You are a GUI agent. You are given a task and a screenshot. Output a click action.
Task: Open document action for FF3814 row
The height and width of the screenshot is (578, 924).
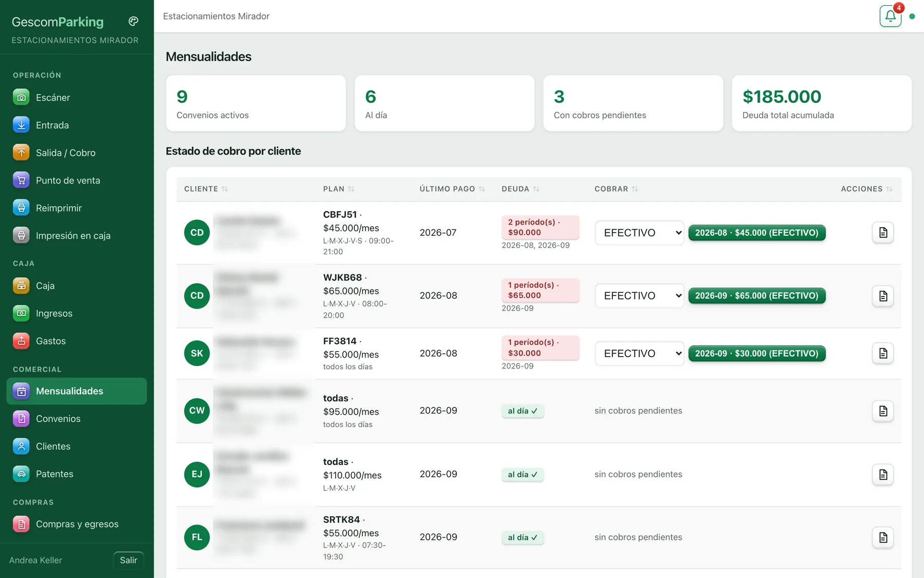coord(883,353)
